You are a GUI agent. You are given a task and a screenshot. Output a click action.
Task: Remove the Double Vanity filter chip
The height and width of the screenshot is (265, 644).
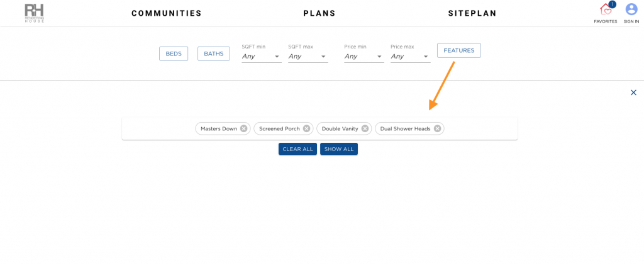click(x=365, y=128)
